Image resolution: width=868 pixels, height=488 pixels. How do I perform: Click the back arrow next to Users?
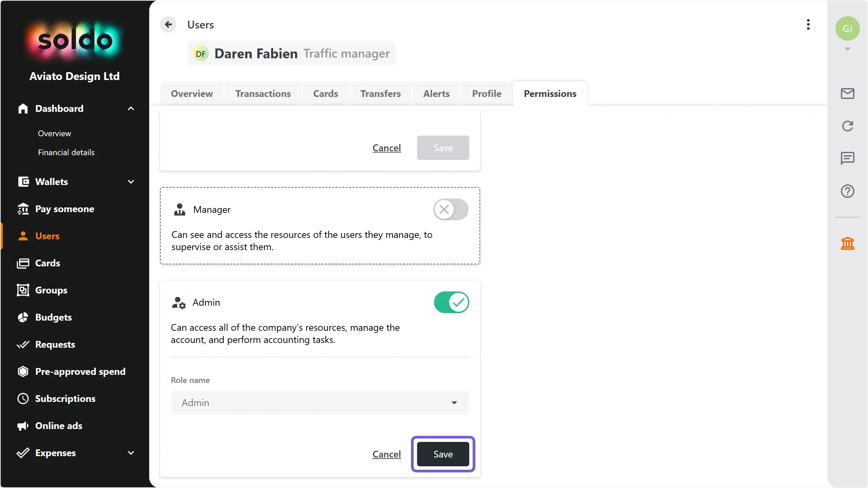tap(168, 24)
